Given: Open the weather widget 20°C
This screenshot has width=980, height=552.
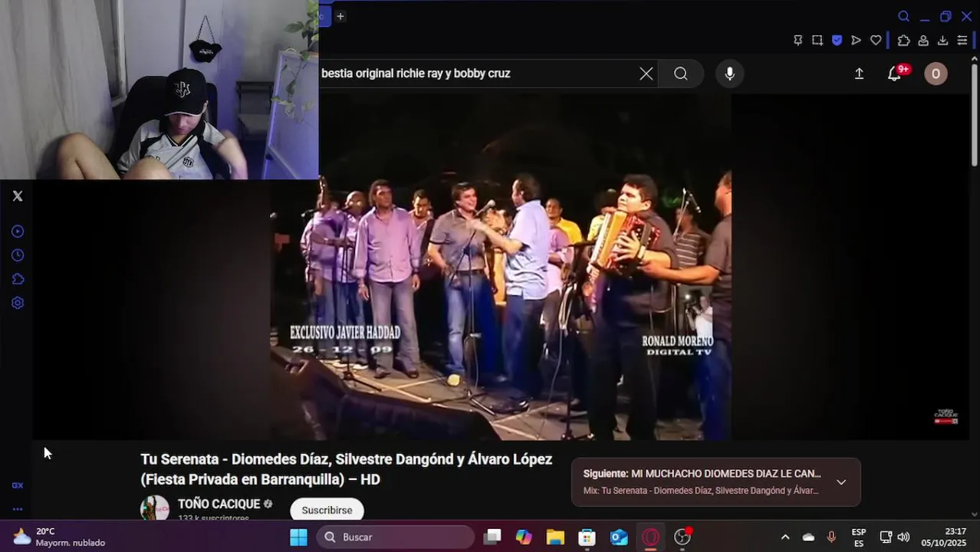Looking at the screenshot, I should 58,537.
